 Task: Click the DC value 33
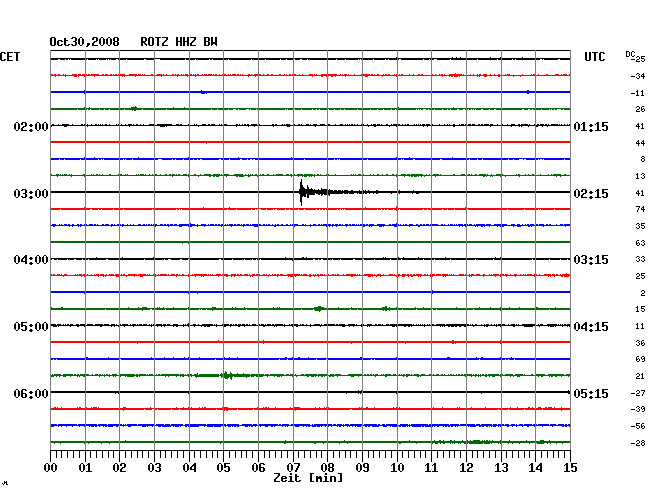point(640,259)
